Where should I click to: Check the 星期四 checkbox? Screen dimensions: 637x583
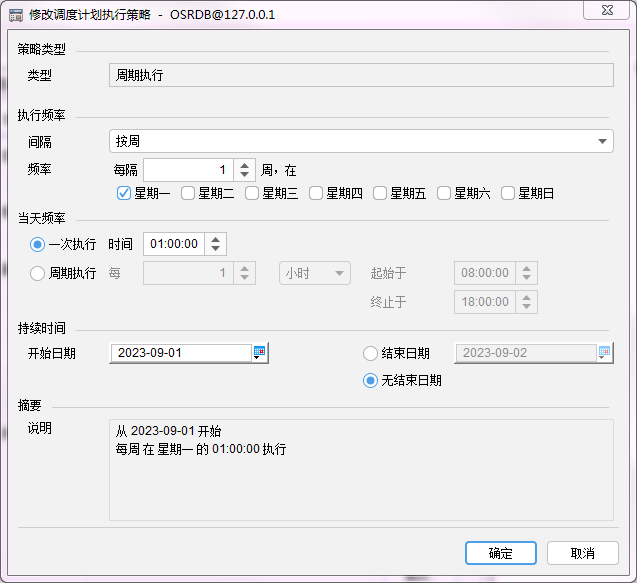(316, 193)
